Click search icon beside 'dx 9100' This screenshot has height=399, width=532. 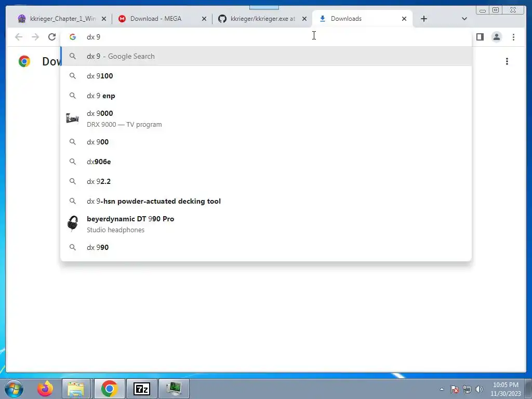tap(73, 76)
